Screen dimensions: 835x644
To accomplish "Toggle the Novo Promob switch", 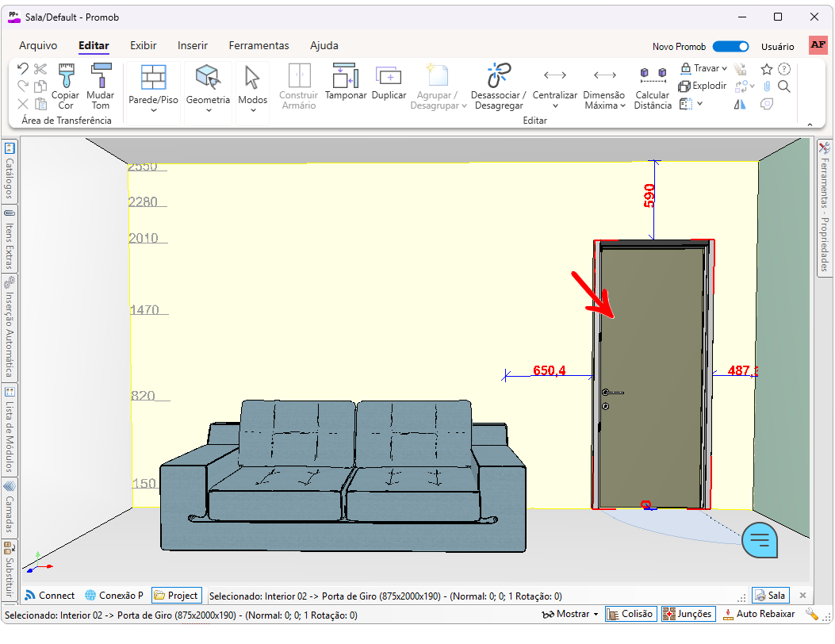I will pos(730,46).
